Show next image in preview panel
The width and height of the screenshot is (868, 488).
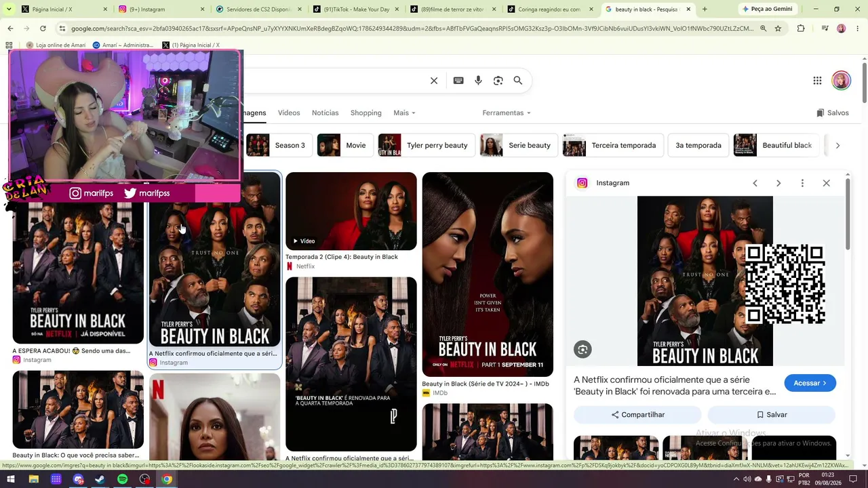click(x=778, y=183)
